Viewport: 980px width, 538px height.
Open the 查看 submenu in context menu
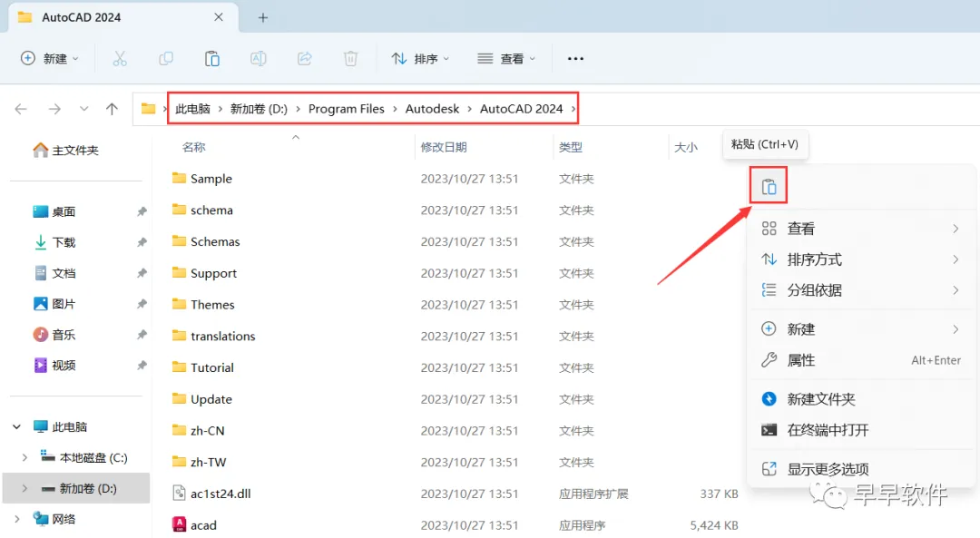860,229
